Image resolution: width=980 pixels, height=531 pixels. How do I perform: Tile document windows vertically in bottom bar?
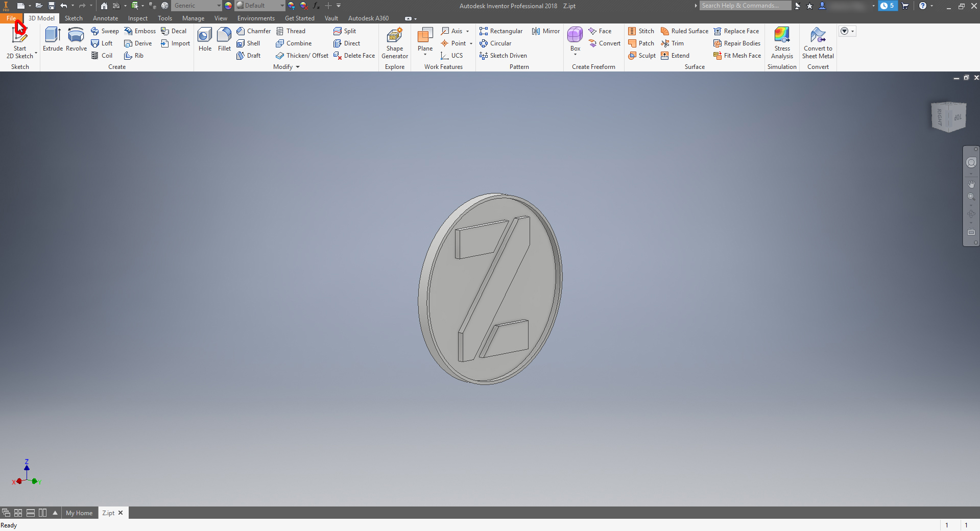tap(43, 513)
